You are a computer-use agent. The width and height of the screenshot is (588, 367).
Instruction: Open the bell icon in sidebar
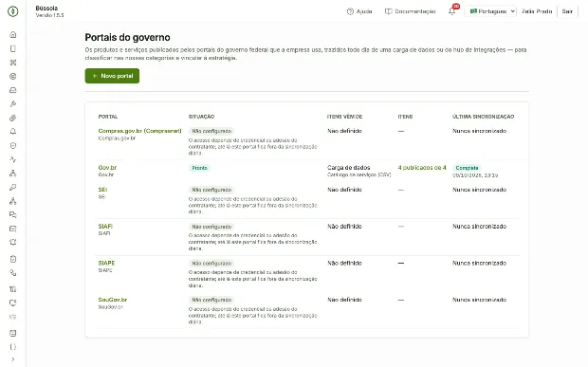point(13,132)
